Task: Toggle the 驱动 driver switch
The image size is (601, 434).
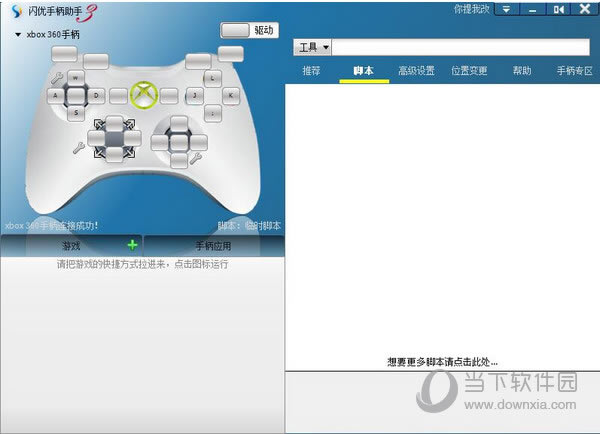Action: pyautogui.click(x=248, y=30)
